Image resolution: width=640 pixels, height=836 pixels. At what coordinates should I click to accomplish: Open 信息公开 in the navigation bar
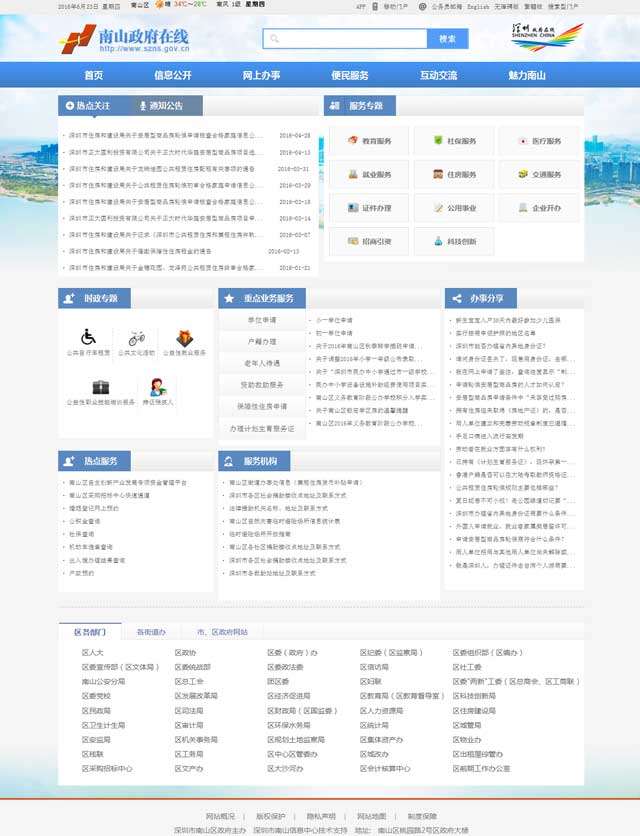point(173,75)
